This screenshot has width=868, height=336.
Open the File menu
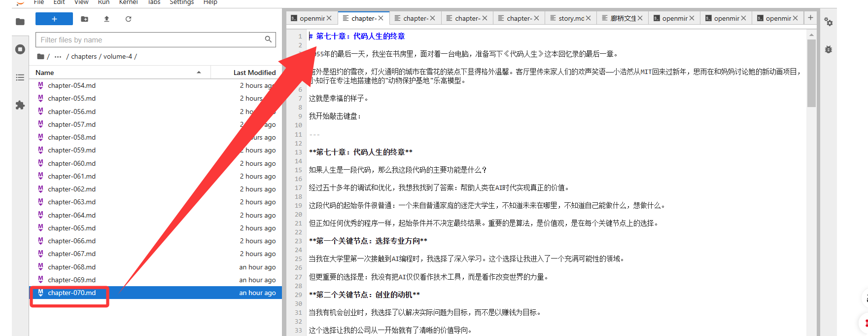(x=39, y=2)
